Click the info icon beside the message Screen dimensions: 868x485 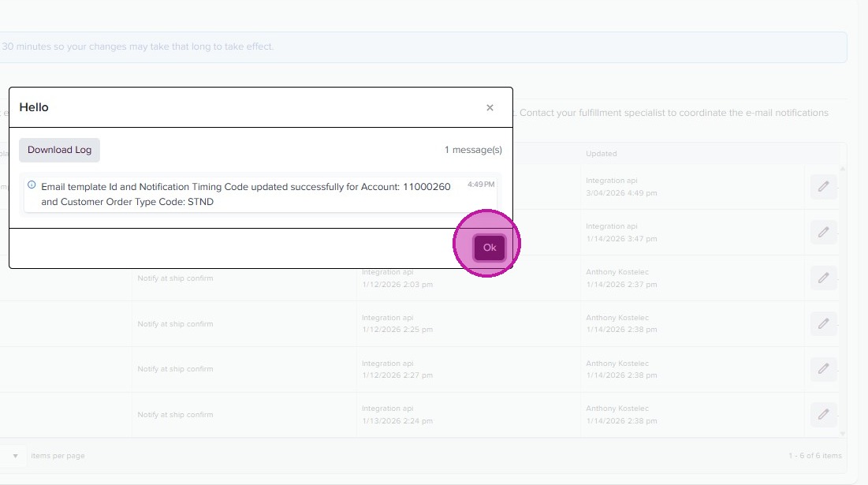click(32, 185)
